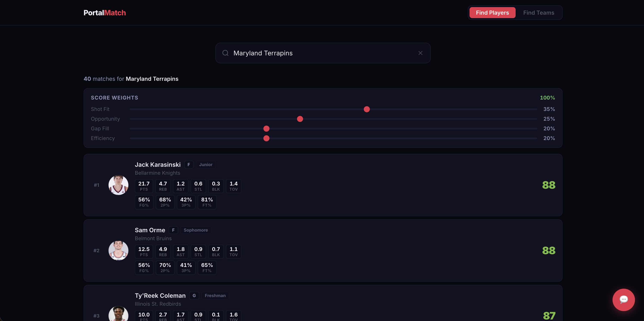The image size is (644, 321).
Task: Click the Efficiency slider knob
Action: tap(266, 138)
